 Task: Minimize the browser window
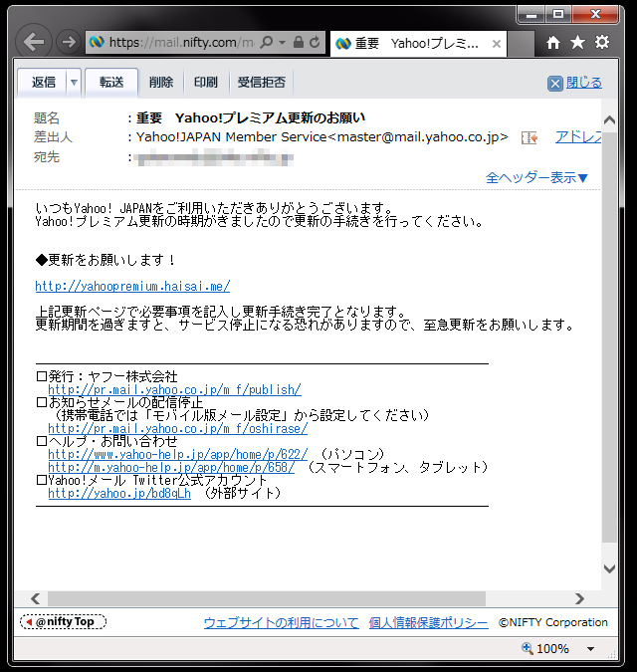click(531, 15)
